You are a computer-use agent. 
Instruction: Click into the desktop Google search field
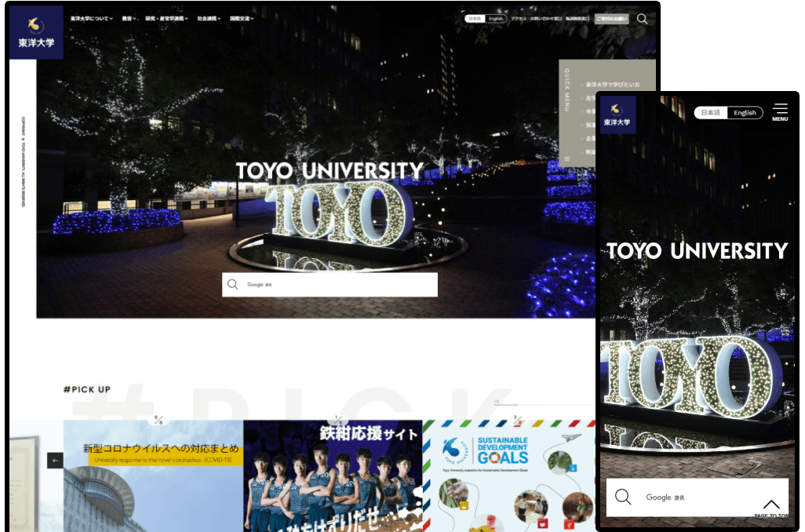(x=330, y=285)
